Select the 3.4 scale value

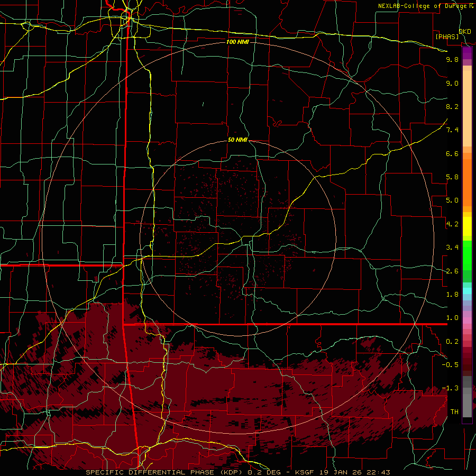452,248
